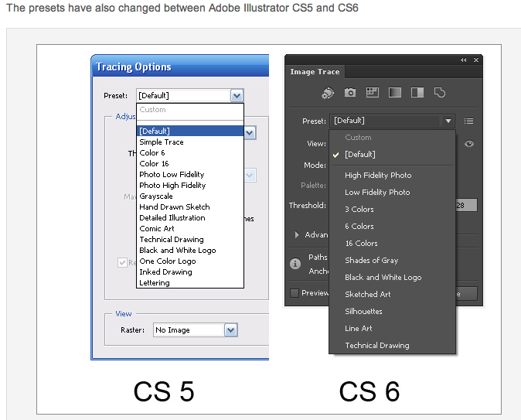The height and width of the screenshot is (420, 521).
Task: Choose Color 16 preset in Tracing Options
Action: (x=190, y=164)
